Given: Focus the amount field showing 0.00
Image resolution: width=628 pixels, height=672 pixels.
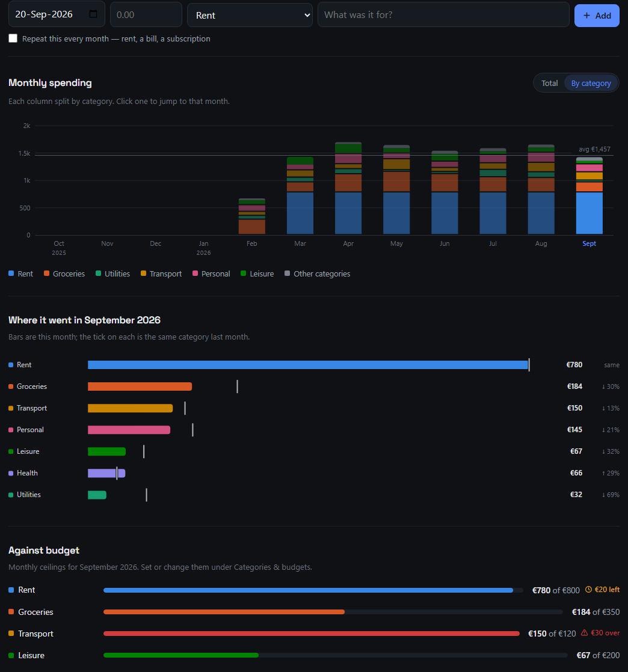Looking at the screenshot, I should (x=146, y=14).
